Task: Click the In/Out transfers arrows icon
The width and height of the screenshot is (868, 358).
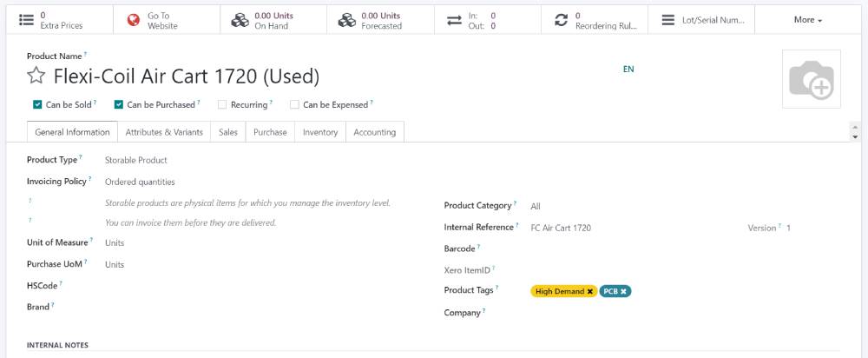Action: point(454,21)
